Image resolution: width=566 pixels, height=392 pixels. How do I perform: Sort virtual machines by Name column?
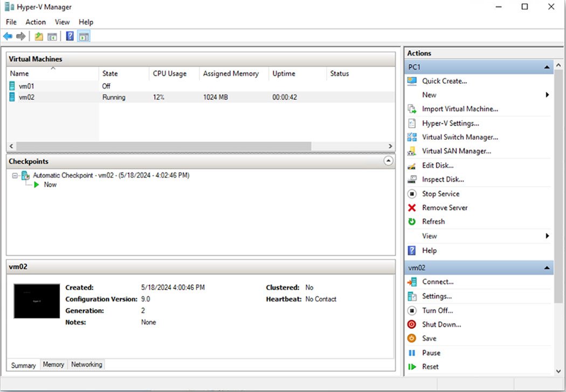pos(19,73)
